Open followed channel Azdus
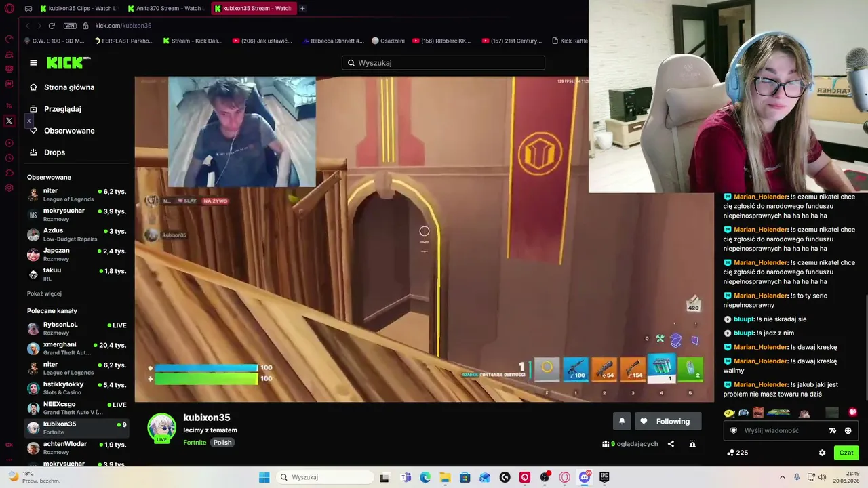Image resolution: width=868 pixels, height=488 pixels. pos(77,235)
